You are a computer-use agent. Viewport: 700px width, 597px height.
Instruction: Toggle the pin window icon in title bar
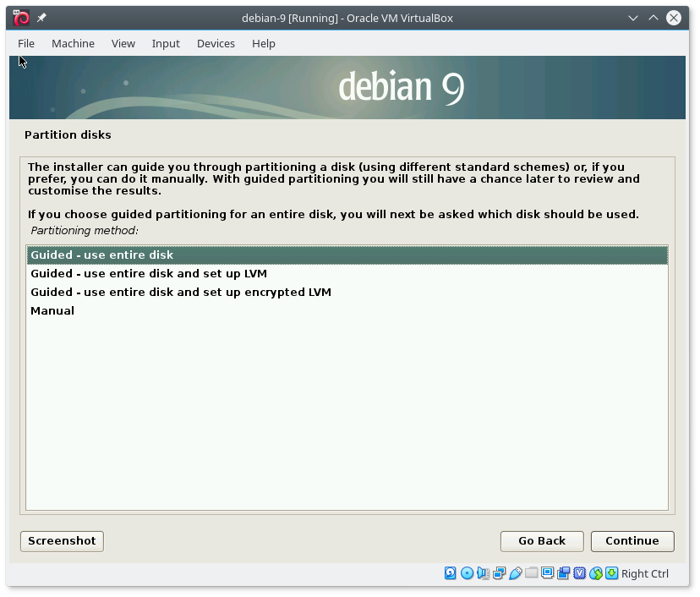41,19
